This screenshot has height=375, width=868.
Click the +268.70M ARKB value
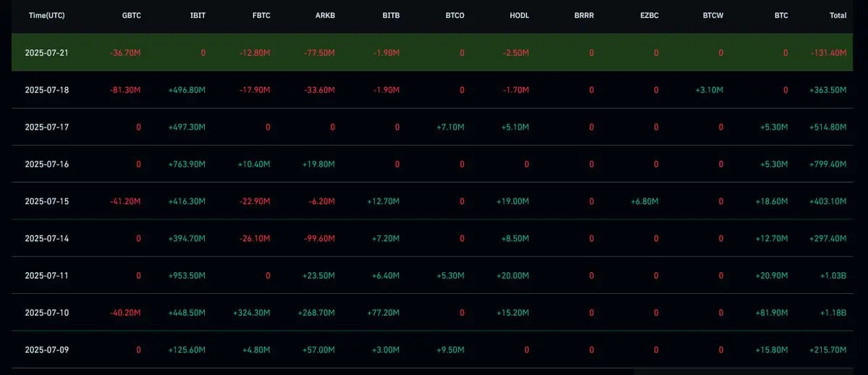click(x=316, y=313)
